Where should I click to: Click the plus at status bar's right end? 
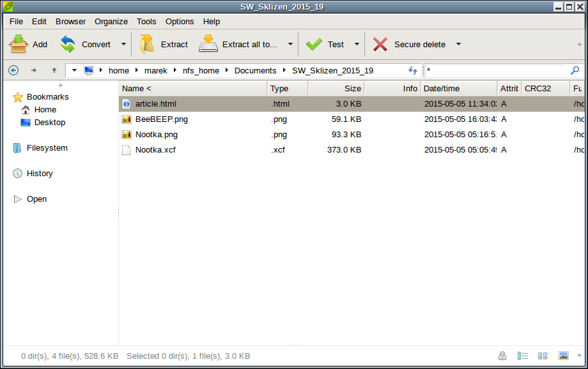click(580, 355)
